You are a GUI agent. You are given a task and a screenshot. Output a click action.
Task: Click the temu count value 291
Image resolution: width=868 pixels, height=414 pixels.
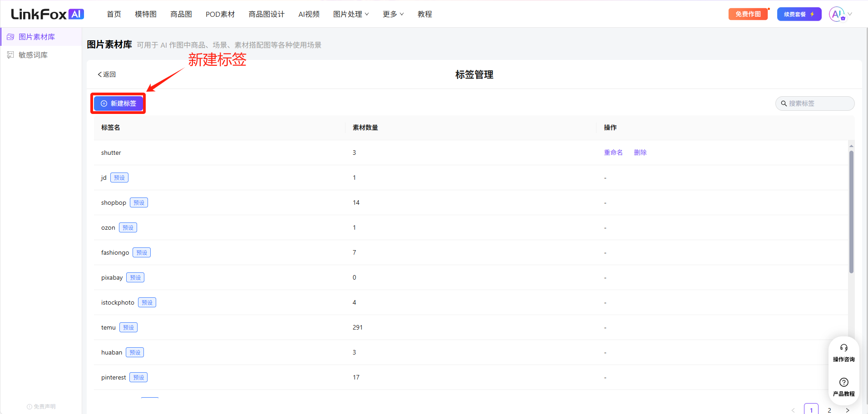[358, 327]
